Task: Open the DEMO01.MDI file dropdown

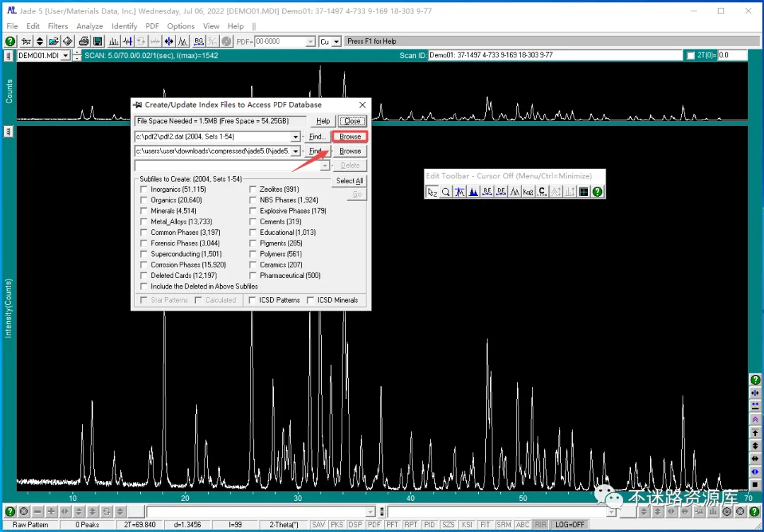Action: pyautogui.click(x=66, y=56)
